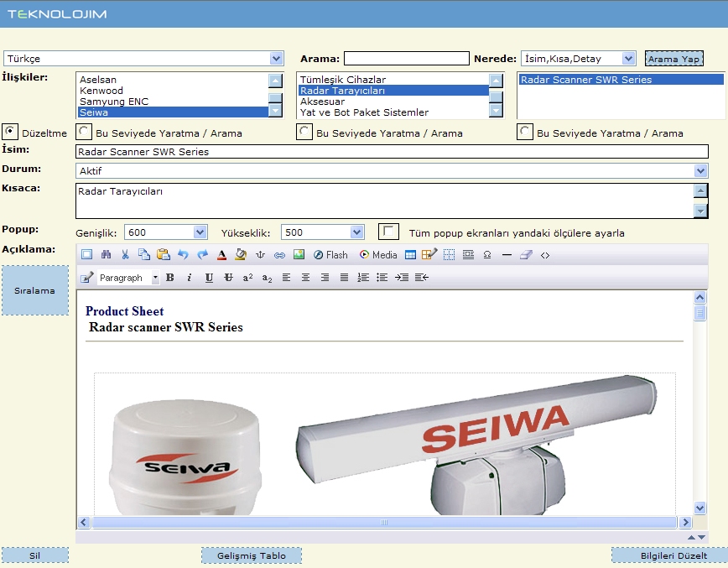
Task: Insert a horizontal rule line
Action: pos(507,254)
